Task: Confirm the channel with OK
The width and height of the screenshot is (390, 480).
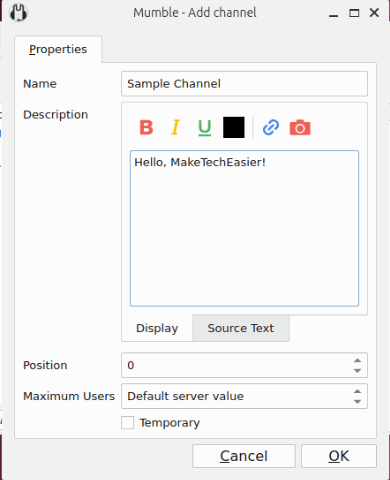Action: click(x=339, y=456)
